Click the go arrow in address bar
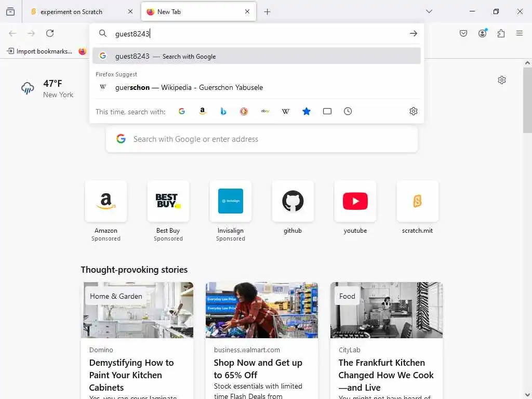 click(413, 33)
